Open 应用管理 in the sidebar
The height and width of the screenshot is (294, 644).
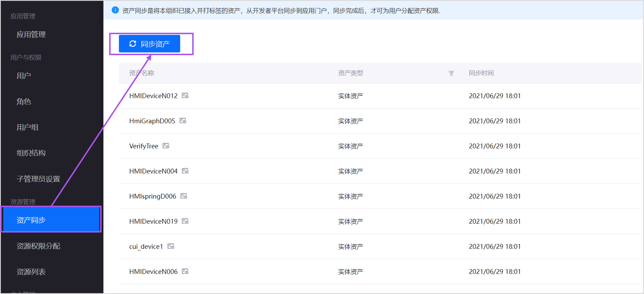[x=31, y=34]
